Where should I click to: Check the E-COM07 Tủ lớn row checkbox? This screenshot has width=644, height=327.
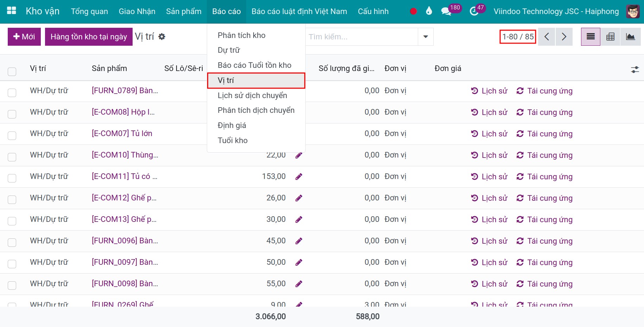12,135
